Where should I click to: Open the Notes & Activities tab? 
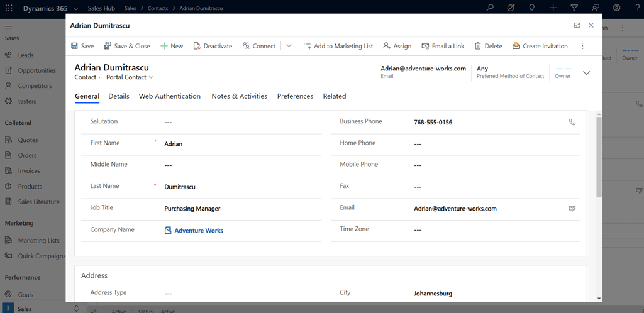(240, 96)
